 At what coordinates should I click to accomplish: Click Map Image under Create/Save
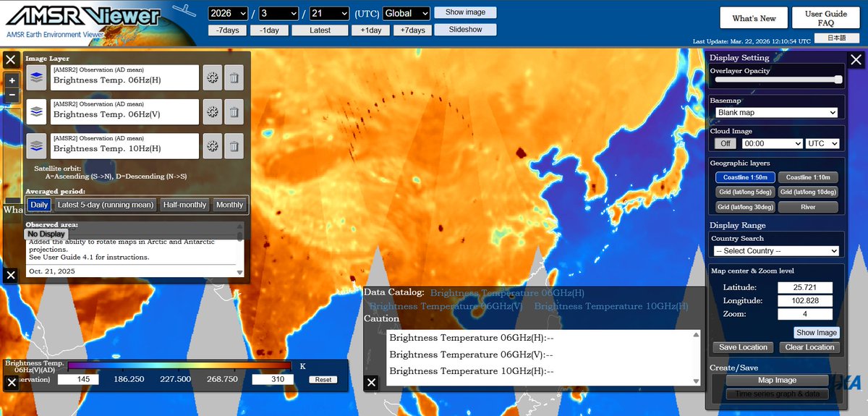(x=777, y=381)
